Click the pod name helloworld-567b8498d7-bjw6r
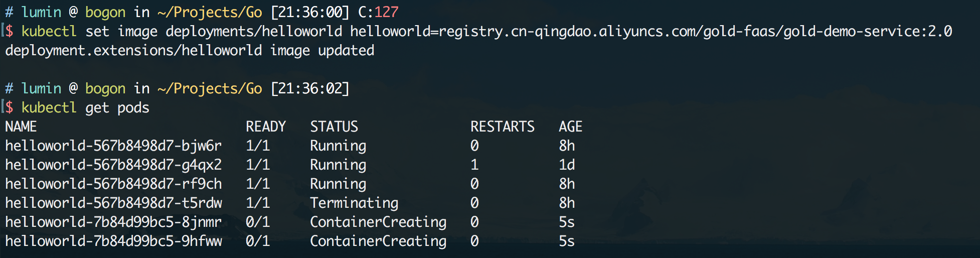980x258 pixels. coord(113,146)
